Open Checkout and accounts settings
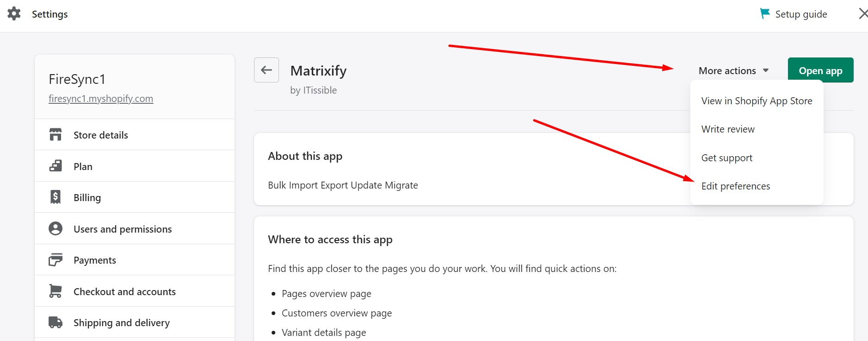 click(x=135, y=291)
